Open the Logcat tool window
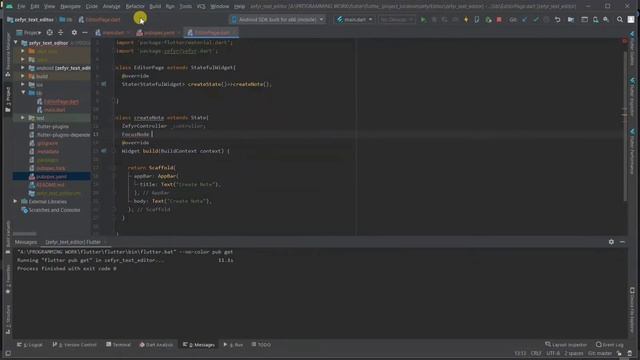The width and height of the screenshot is (640, 360). [x=30, y=345]
